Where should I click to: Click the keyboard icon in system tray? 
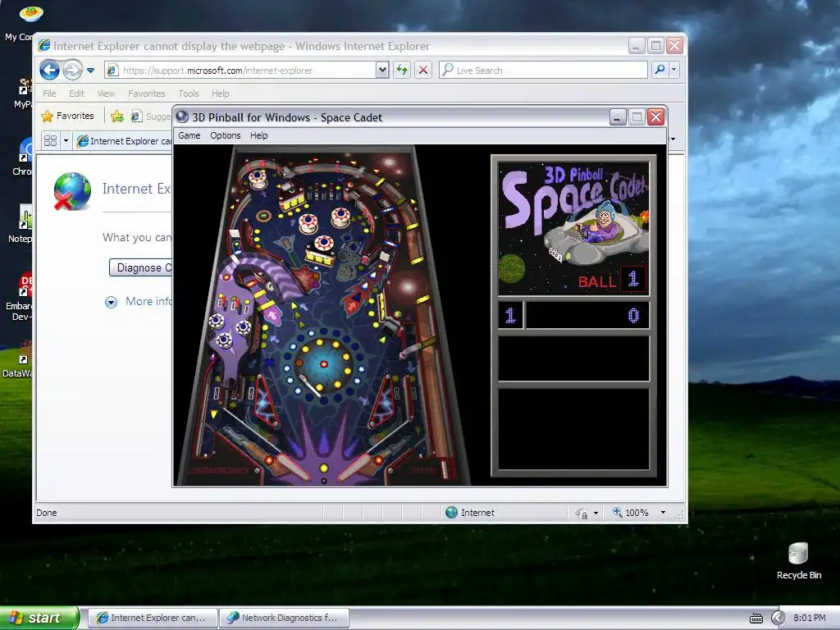pos(756,619)
